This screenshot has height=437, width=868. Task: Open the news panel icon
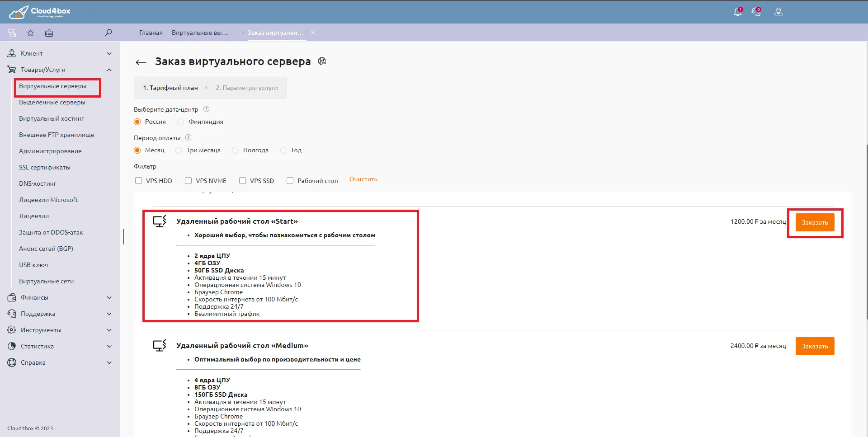click(49, 33)
